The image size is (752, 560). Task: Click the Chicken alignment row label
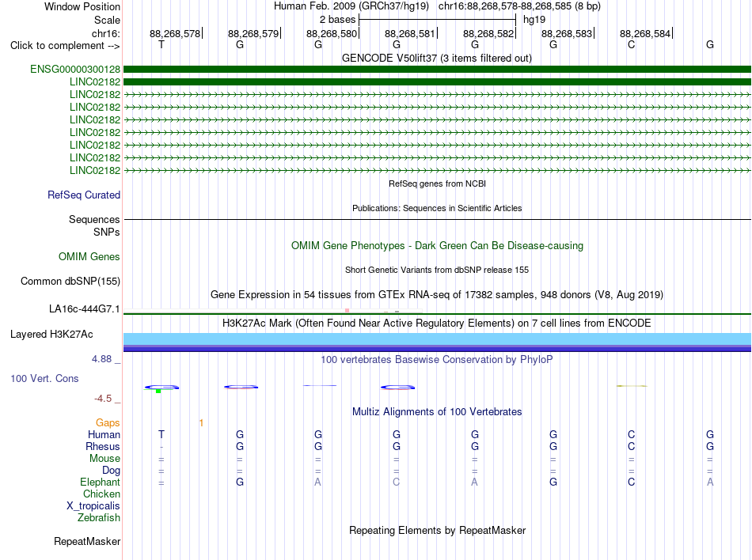pyautogui.click(x=101, y=494)
